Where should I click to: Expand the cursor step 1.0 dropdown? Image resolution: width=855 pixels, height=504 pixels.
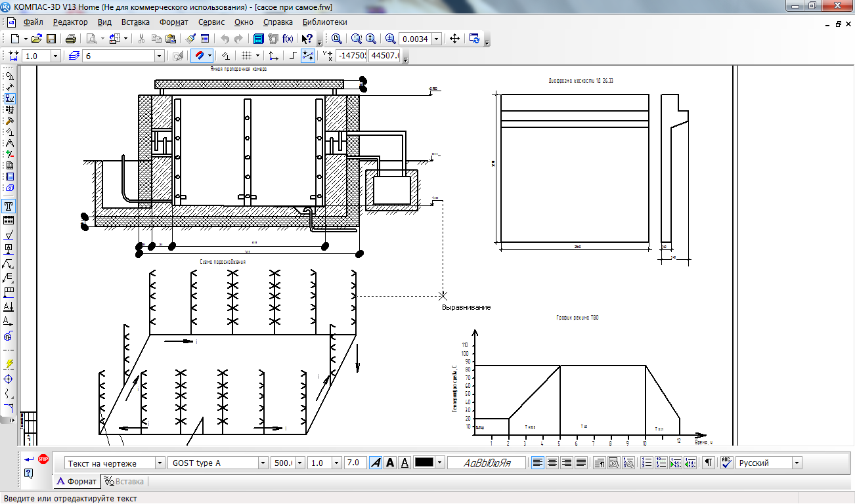[x=56, y=56]
